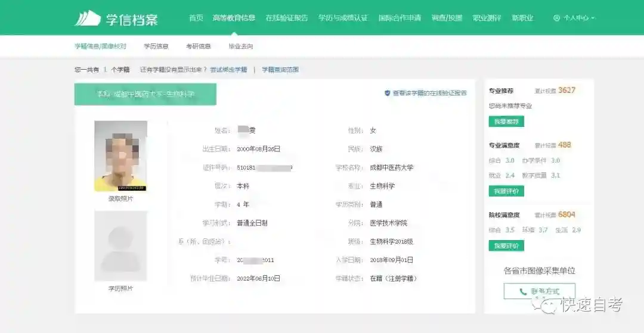
Task: Click the 录取照片 photo thumbnail
Action: (120, 156)
